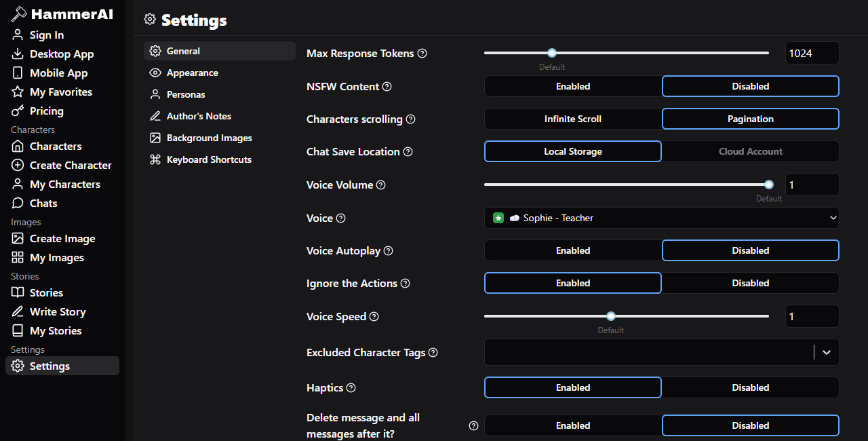Disable Ignore the Actions
Viewport: 868px width, 441px height.
point(751,283)
